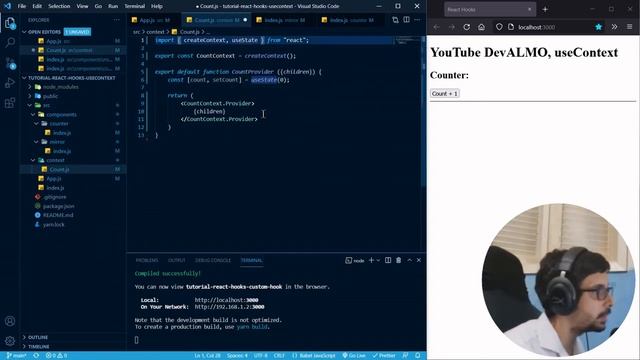
Task: Open the Extensions view
Action: pyautogui.click(x=10, y=102)
